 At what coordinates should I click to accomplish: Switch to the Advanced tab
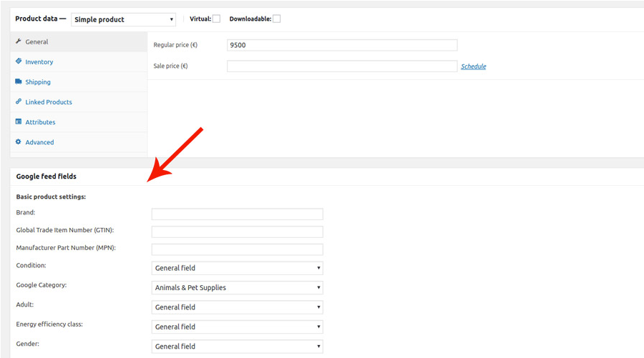(79, 142)
